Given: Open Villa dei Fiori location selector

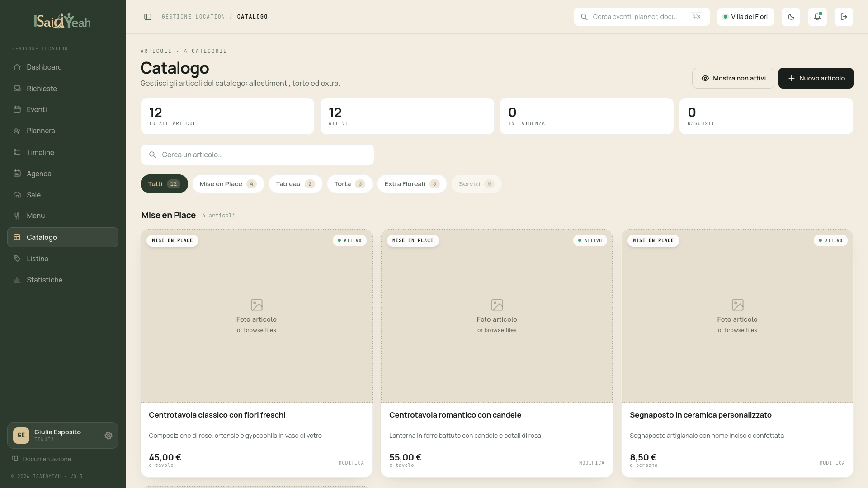Looking at the screenshot, I should 745,17.
